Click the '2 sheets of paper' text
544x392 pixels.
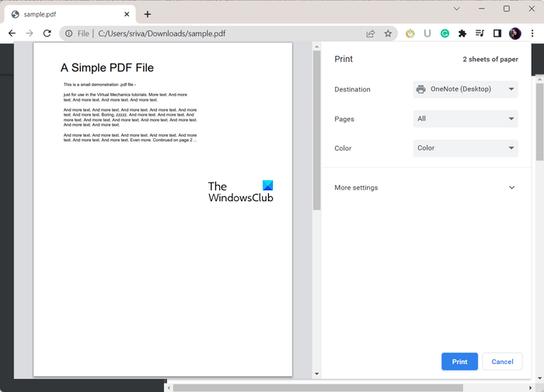(x=490, y=59)
